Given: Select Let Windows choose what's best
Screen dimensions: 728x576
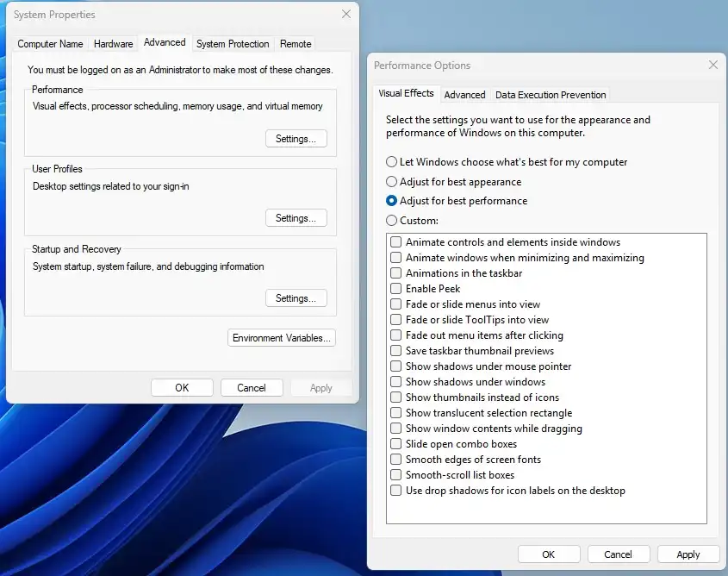Looking at the screenshot, I should point(390,161).
